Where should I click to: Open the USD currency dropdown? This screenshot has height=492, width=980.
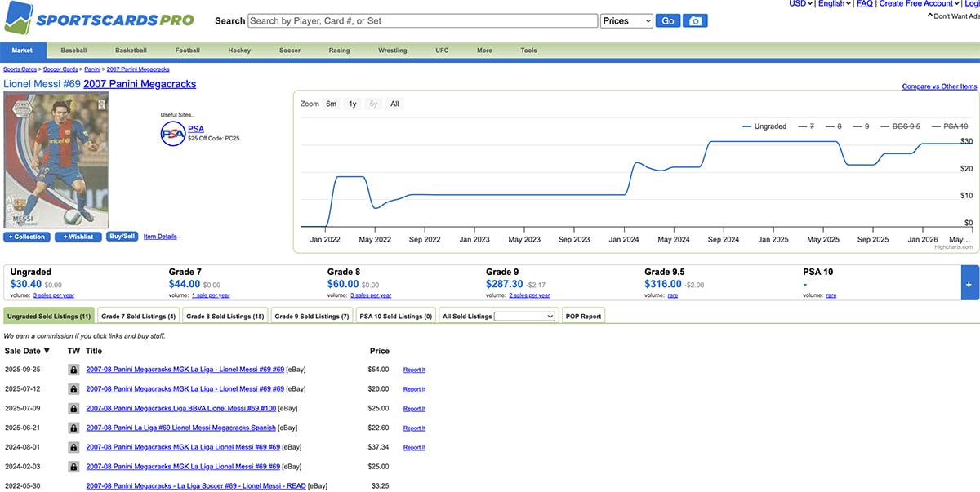[801, 4]
